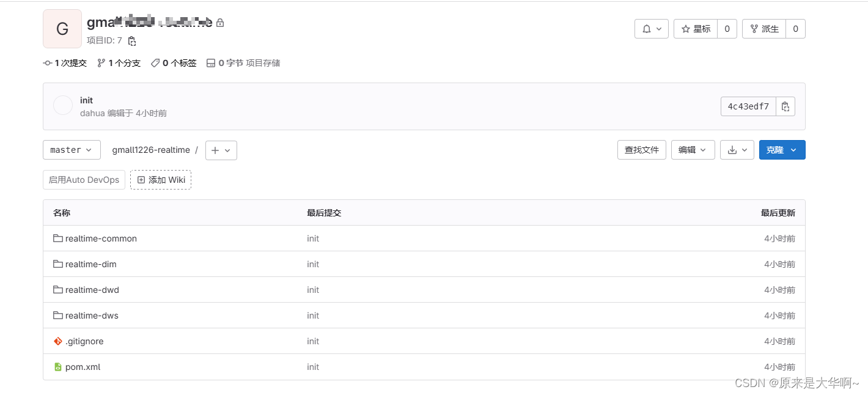Click the tag icon next to 0个标签
The width and height of the screenshot is (868, 395).
pos(155,62)
